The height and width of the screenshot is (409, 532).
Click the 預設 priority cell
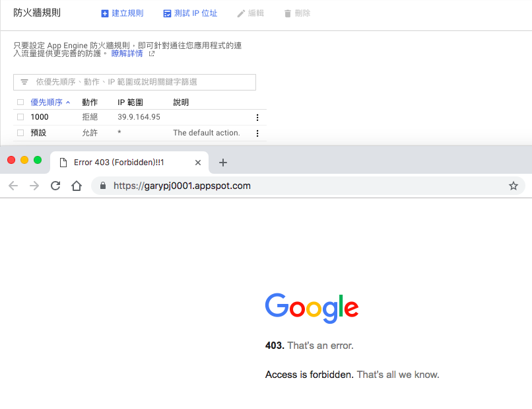[x=38, y=133]
